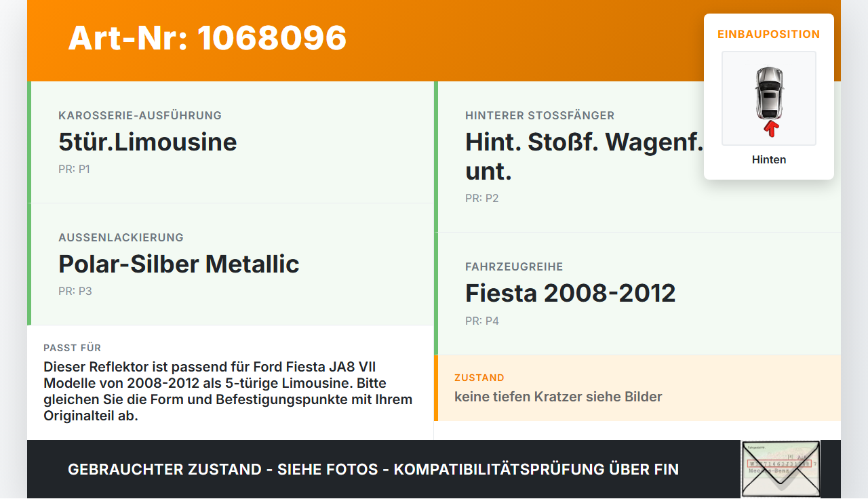The height and width of the screenshot is (499, 868).
Task: Click the 'HINTERER STOSSFÄNGER' label
Action: point(540,115)
